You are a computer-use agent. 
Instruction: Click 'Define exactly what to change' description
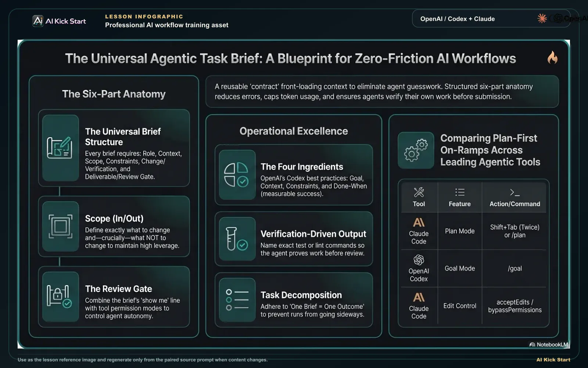point(132,238)
